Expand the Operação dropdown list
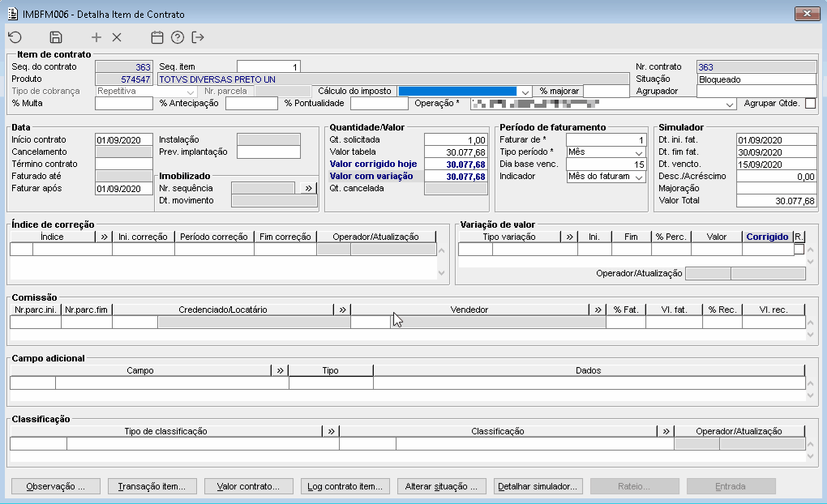This screenshot has height=504, width=827. [729, 104]
